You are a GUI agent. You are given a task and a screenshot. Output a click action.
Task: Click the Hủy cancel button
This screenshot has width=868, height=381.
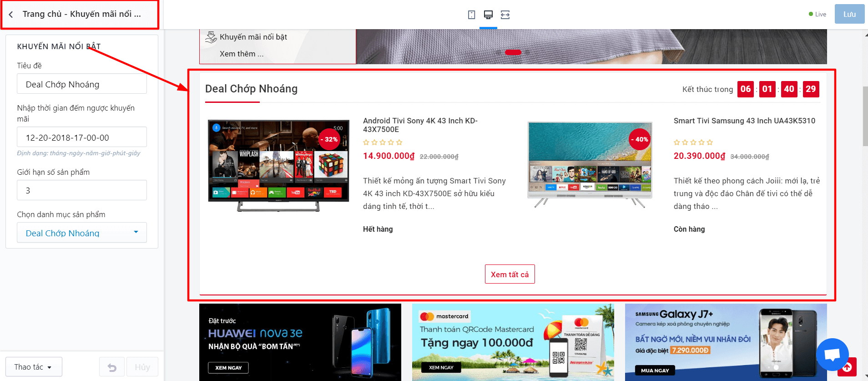[x=142, y=367]
